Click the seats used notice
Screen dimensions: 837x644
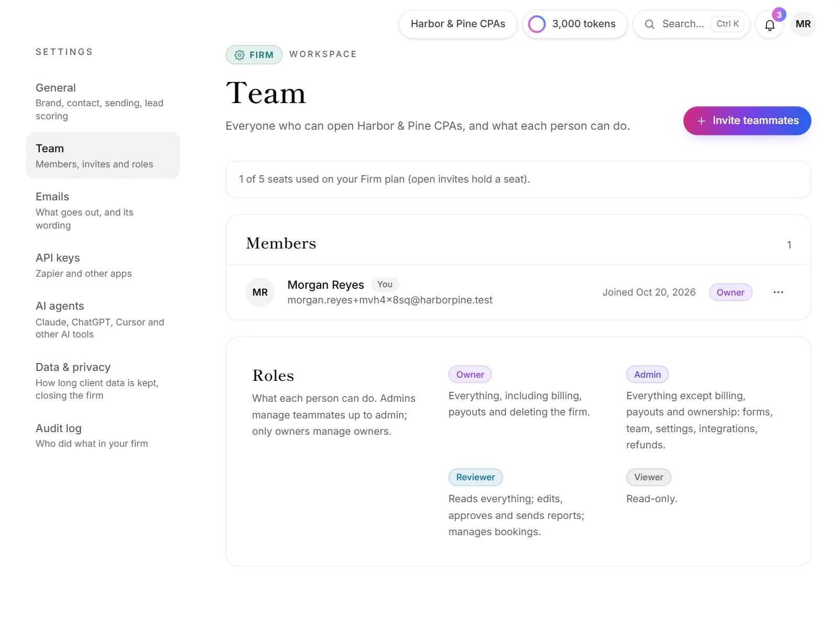[x=518, y=179]
